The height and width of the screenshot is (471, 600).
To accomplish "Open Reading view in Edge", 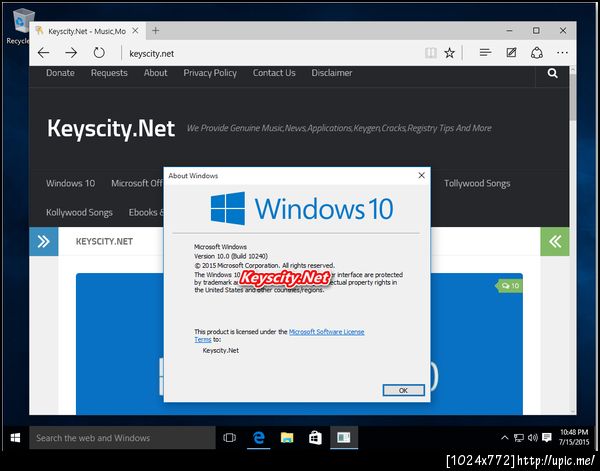I will pos(430,53).
